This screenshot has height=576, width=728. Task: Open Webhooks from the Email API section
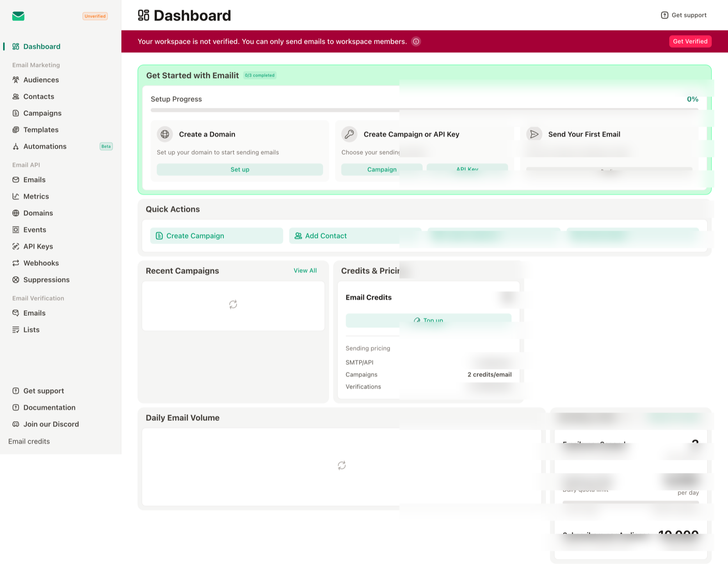click(x=41, y=263)
